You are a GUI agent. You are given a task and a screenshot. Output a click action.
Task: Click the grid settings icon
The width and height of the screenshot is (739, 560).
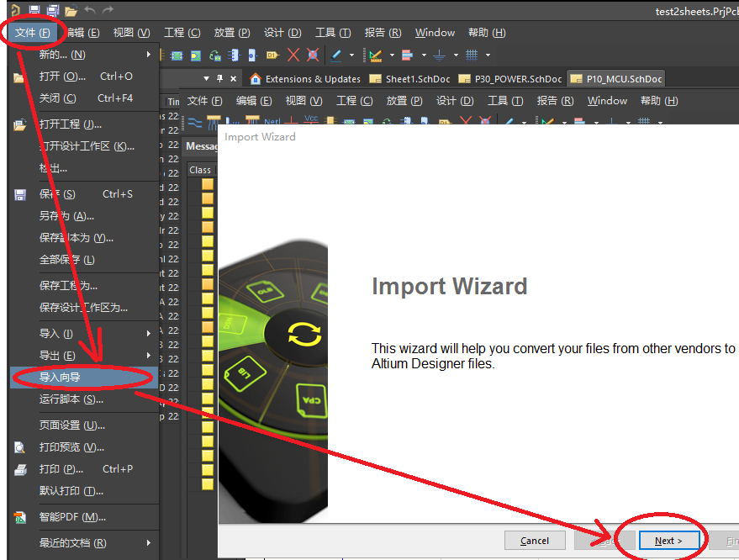472,55
